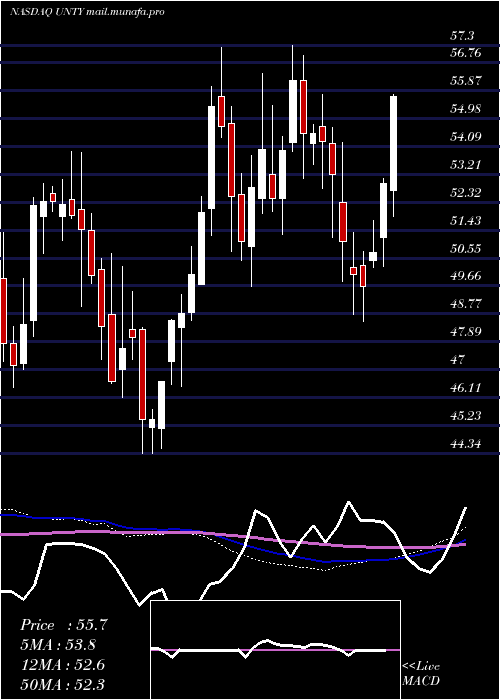This screenshot has height=700, width=500.
Task: Click the 53.21 price axis label
Action: pyautogui.click(x=466, y=165)
